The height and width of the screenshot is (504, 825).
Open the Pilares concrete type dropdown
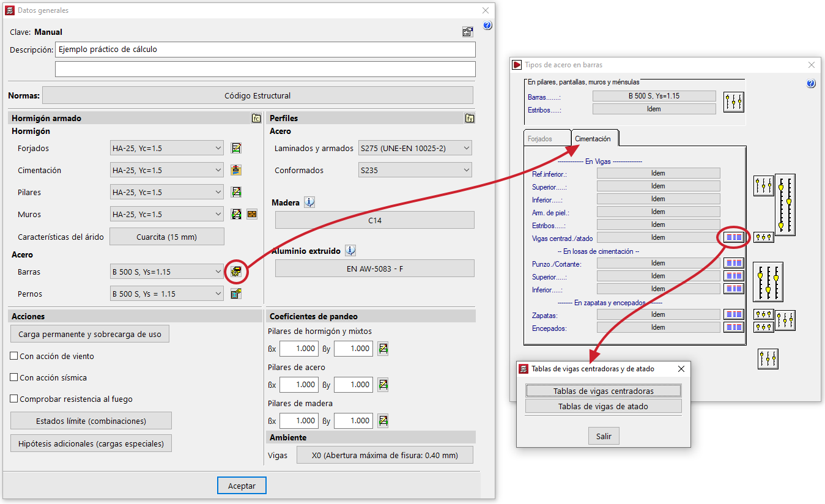[x=167, y=192]
